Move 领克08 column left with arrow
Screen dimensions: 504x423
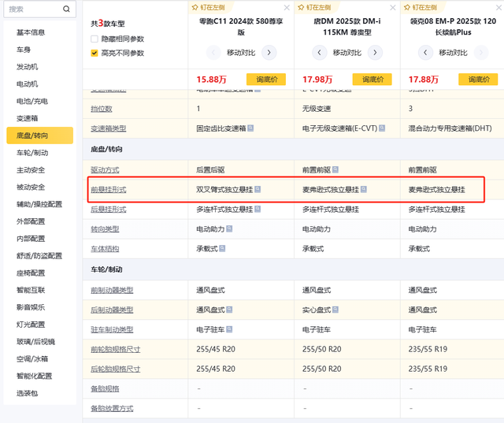click(425, 53)
